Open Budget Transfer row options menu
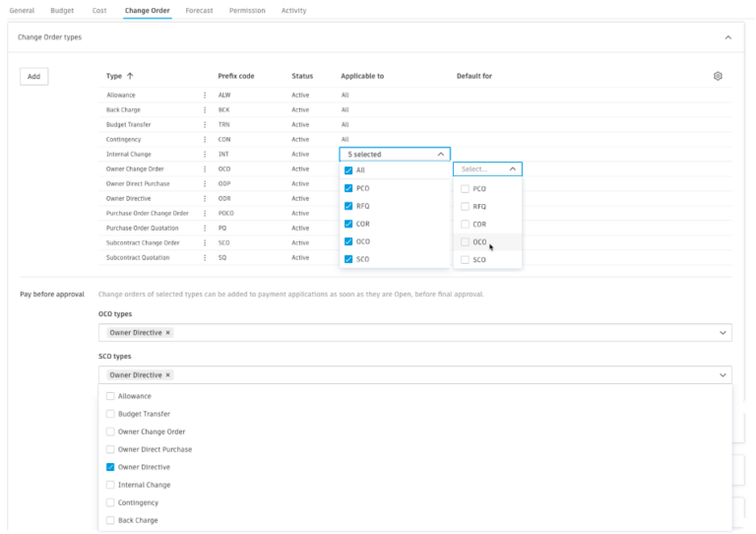Image resolution: width=756 pixels, height=534 pixels. (205, 124)
